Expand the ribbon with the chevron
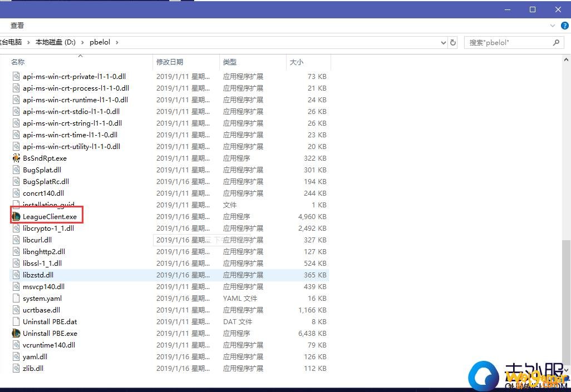This screenshot has height=392, width=571. pos(553,26)
